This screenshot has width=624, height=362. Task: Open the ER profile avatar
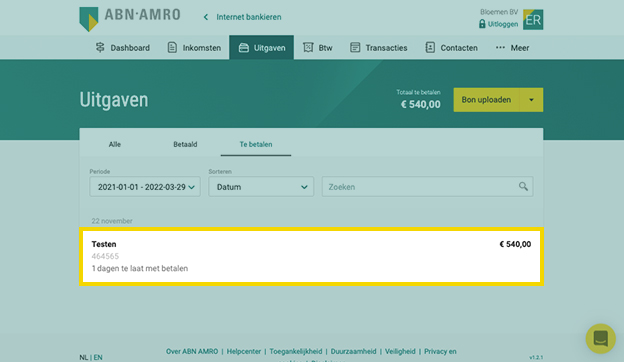(x=533, y=19)
